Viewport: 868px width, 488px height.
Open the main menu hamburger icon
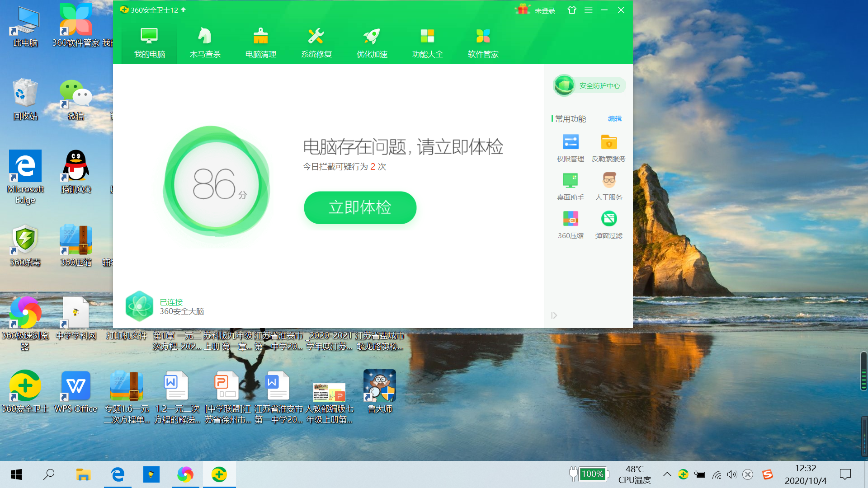pos(588,10)
